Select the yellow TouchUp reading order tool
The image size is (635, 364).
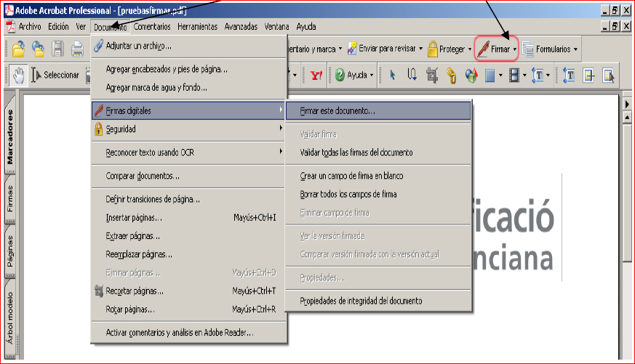point(589,76)
